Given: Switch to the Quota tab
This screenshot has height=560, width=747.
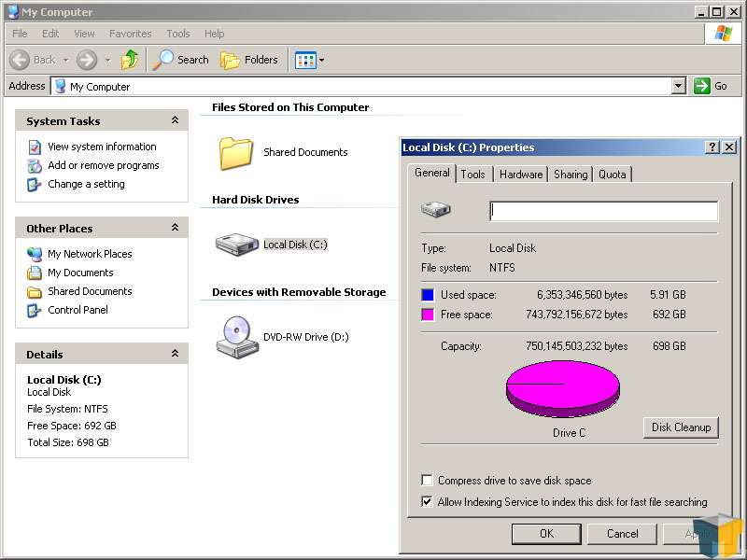Looking at the screenshot, I should [613, 175].
